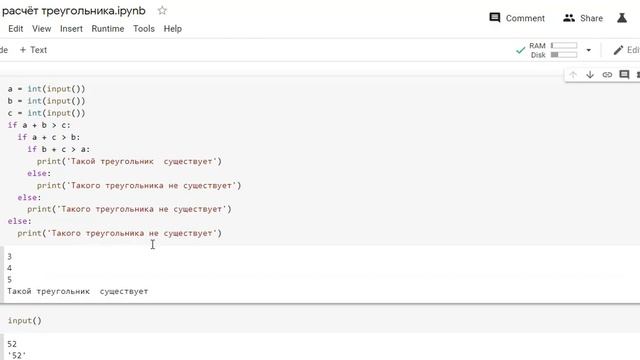This screenshot has height=360, width=640.
Task: Open the View menu
Action: pyautogui.click(x=42, y=29)
